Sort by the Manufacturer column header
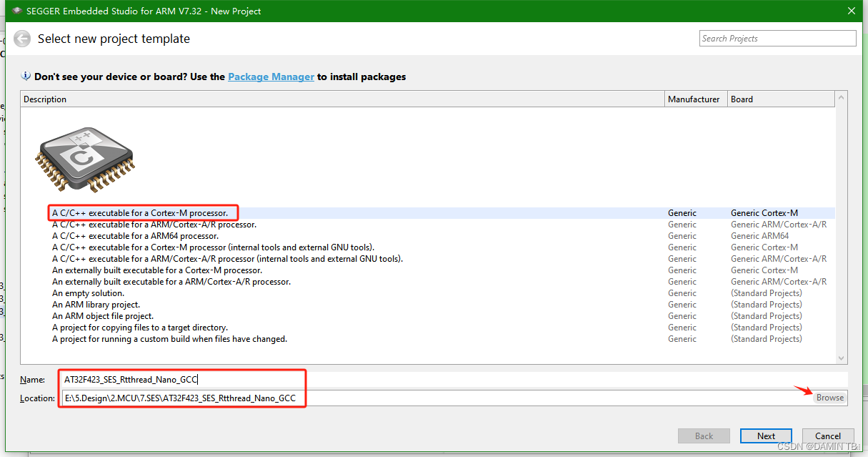The width and height of the screenshot is (868, 457). pyautogui.click(x=695, y=99)
